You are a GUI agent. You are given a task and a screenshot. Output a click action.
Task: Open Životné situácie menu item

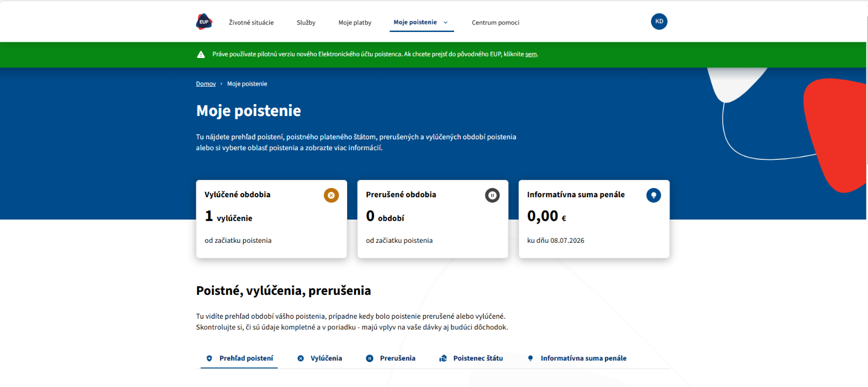251,23
